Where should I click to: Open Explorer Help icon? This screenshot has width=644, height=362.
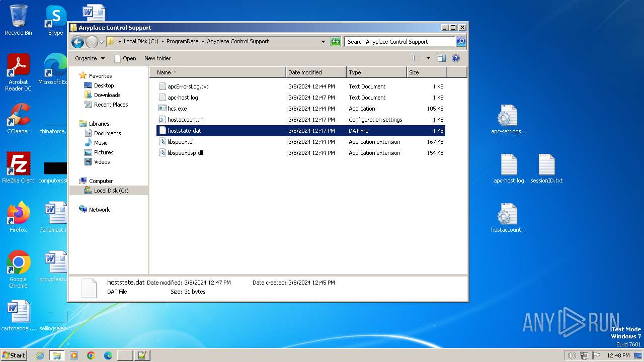pyautogui.click(x=456, y=58)
